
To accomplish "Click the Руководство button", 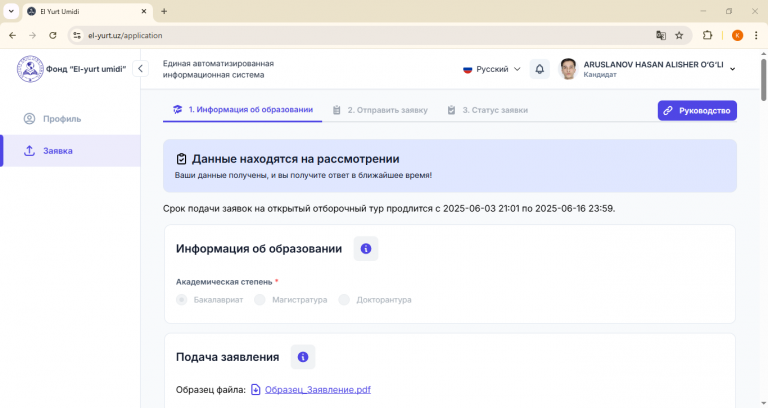I will click(x=697, y=111).
